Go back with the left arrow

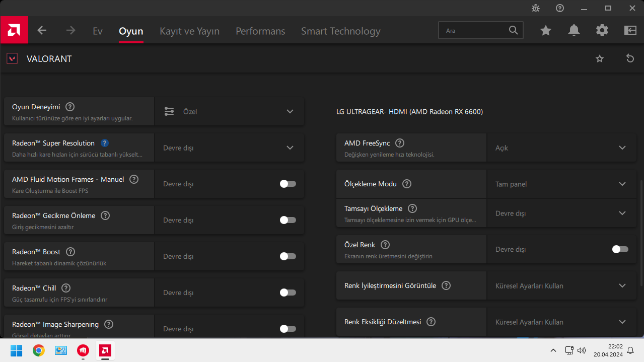42,30
